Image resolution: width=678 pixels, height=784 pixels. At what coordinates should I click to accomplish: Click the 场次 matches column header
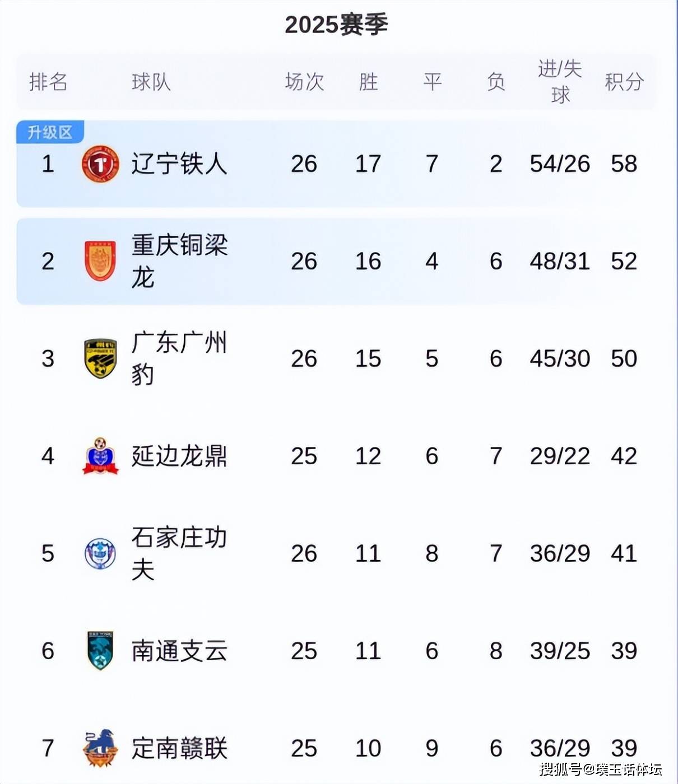304,82
